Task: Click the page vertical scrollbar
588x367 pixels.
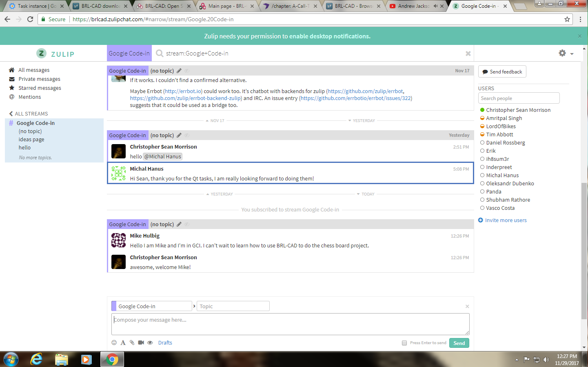Action: 584,251
